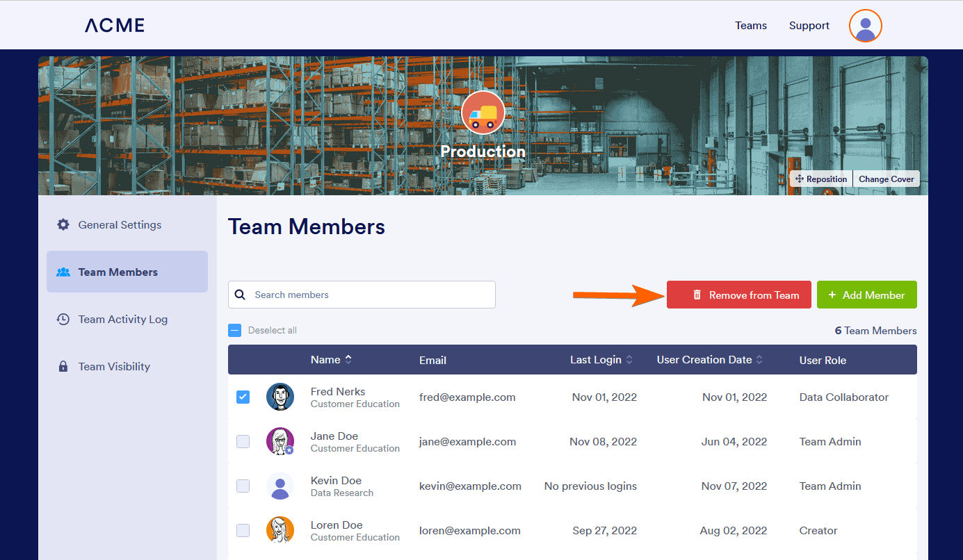963x560 pixels.
Task: Open the user profile avatar menu
Action: pyautogui.click(x=865, y=26)
